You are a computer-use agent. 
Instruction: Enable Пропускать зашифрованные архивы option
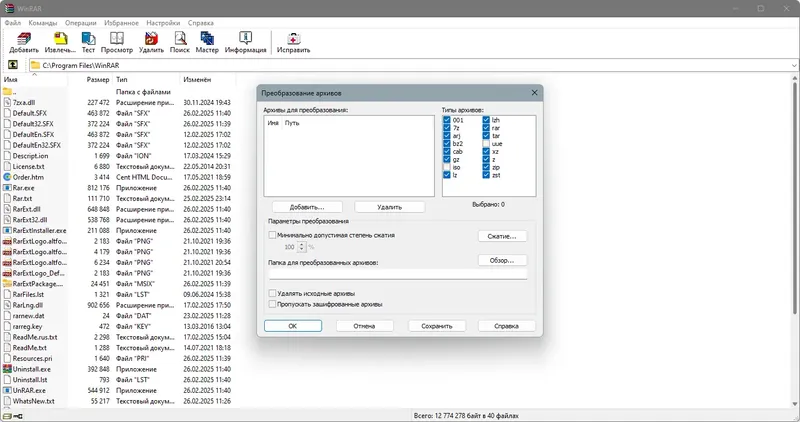[x=272, y=304]
